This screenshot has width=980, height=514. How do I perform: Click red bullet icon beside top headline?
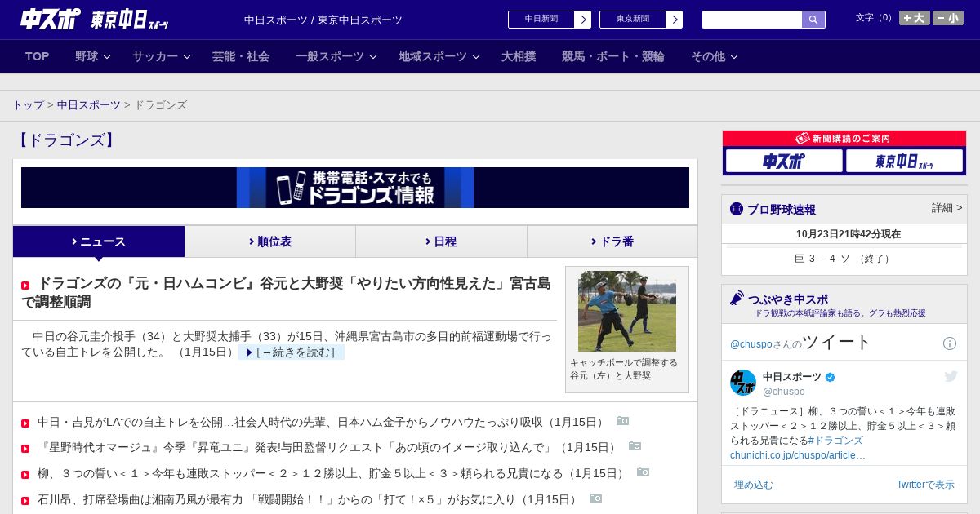click(x=25, y=286)
